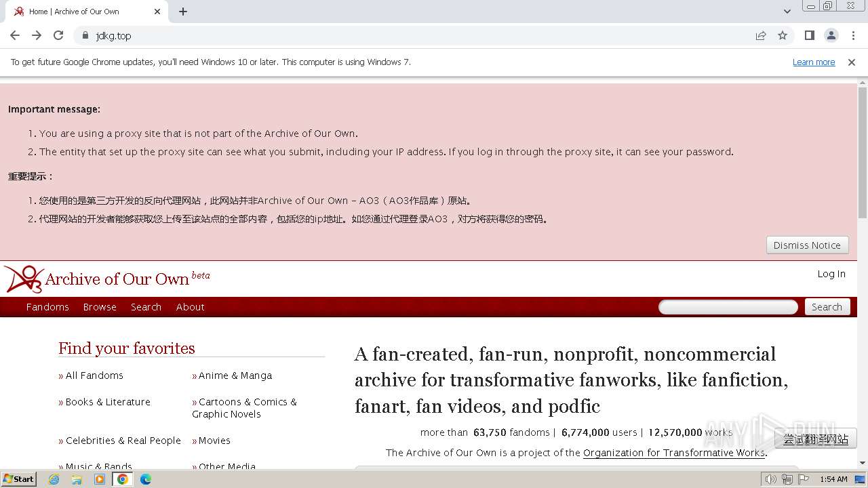Click the 'Find your favorites' heading

(127, 348)
